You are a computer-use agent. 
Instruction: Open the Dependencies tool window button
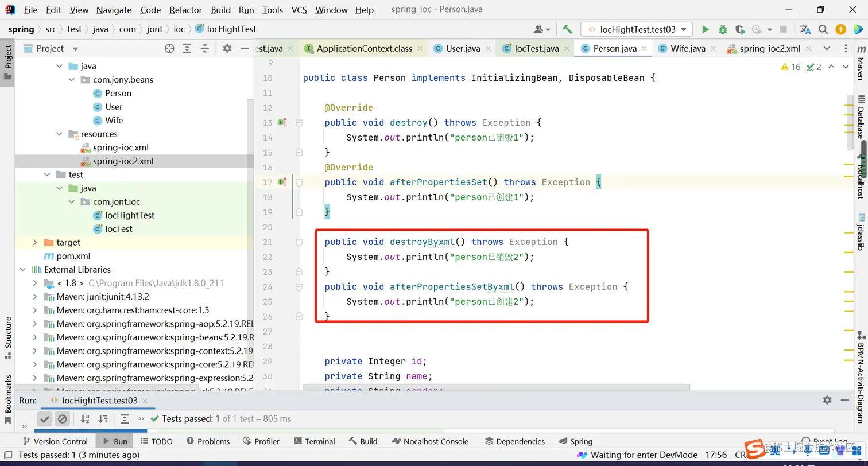pos(515,441)
